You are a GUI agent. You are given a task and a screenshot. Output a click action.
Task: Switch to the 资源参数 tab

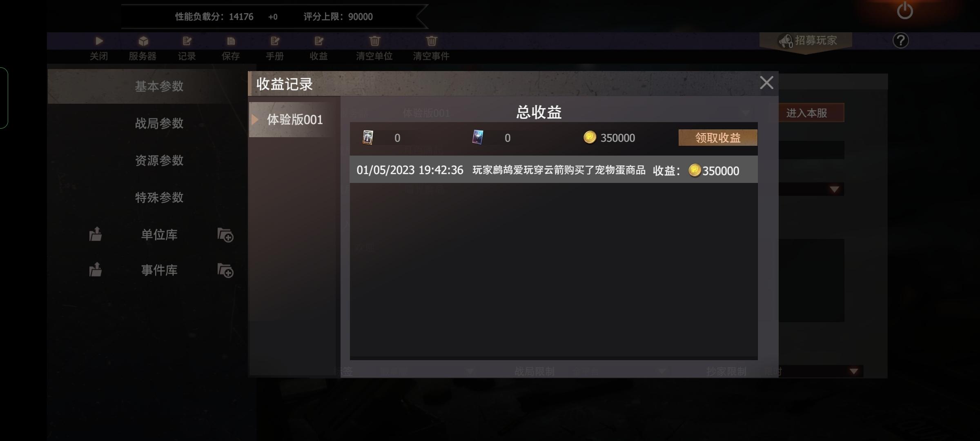pos(159,160)
